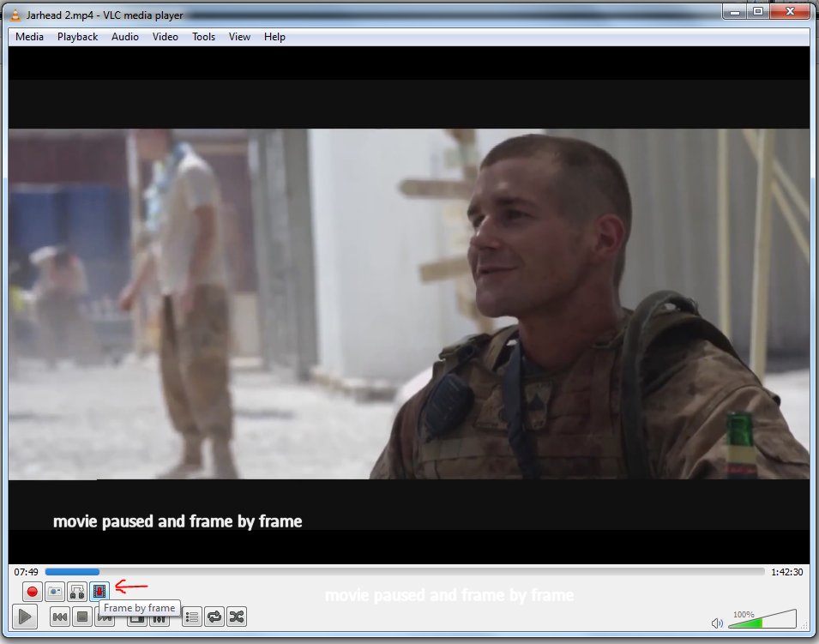
Task: Click the VLC cone icon in the title bar
Action: tap(15, 15)
